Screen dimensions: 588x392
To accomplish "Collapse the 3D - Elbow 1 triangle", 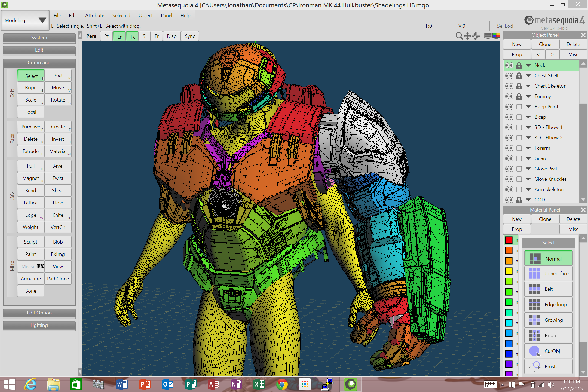I will (x=528, y=127).
